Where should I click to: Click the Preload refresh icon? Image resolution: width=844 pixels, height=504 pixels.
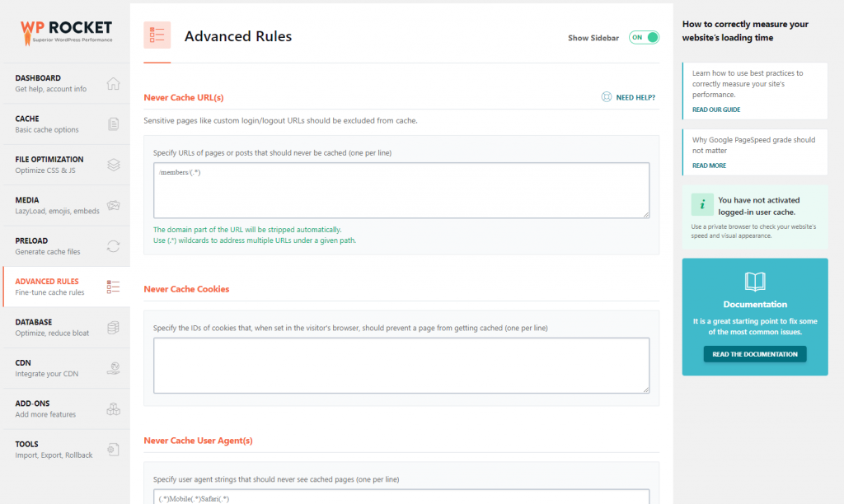click(113, 246)
